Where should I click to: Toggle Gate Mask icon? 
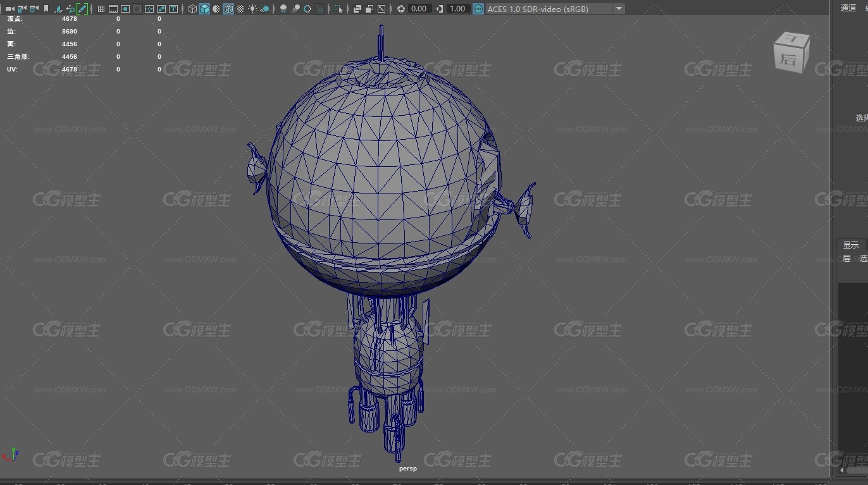pyautogui.click(x=137, y=9)
